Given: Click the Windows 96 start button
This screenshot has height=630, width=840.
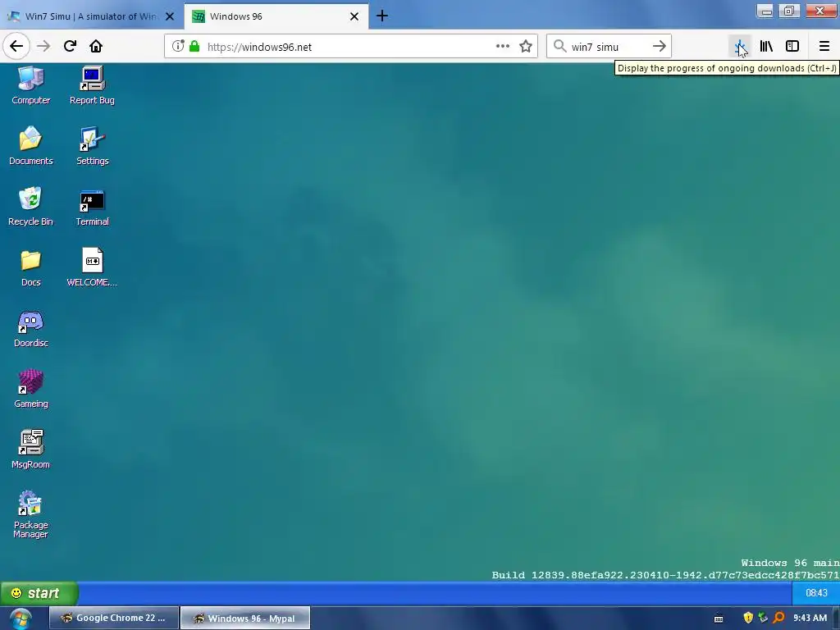Looking at the screenshot, I should [38, 593].
